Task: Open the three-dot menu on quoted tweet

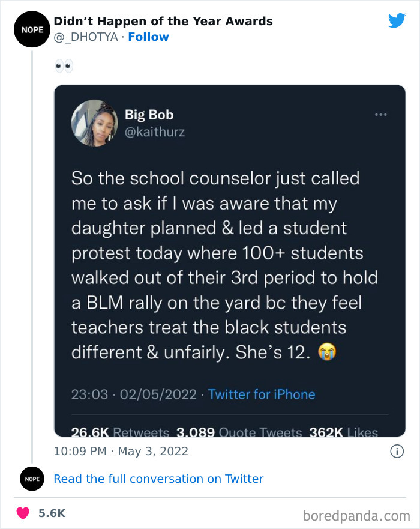Action: click(380, 114)
